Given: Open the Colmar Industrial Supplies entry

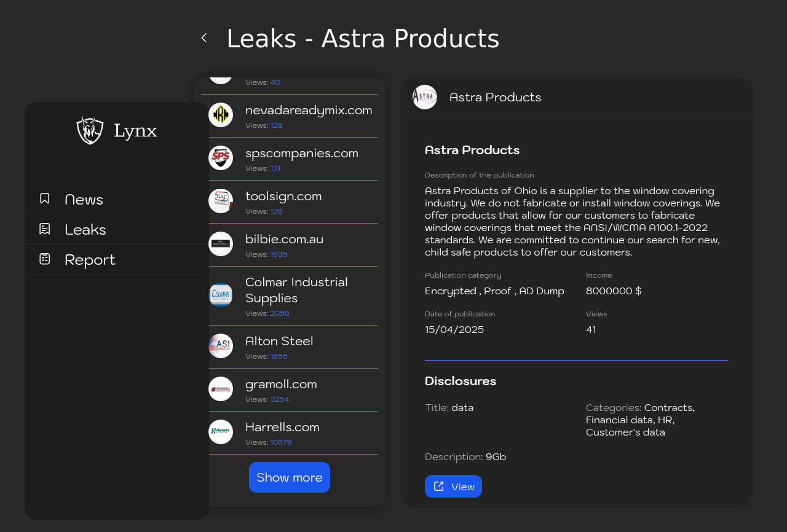Looking at the screenshot, I should [x=290, y=296].
